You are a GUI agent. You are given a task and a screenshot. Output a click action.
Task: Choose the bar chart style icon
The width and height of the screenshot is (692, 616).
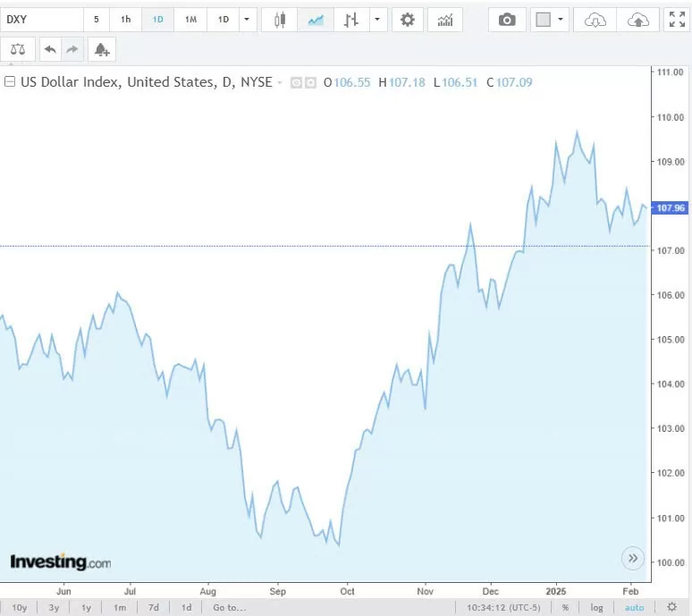point(351,20)
